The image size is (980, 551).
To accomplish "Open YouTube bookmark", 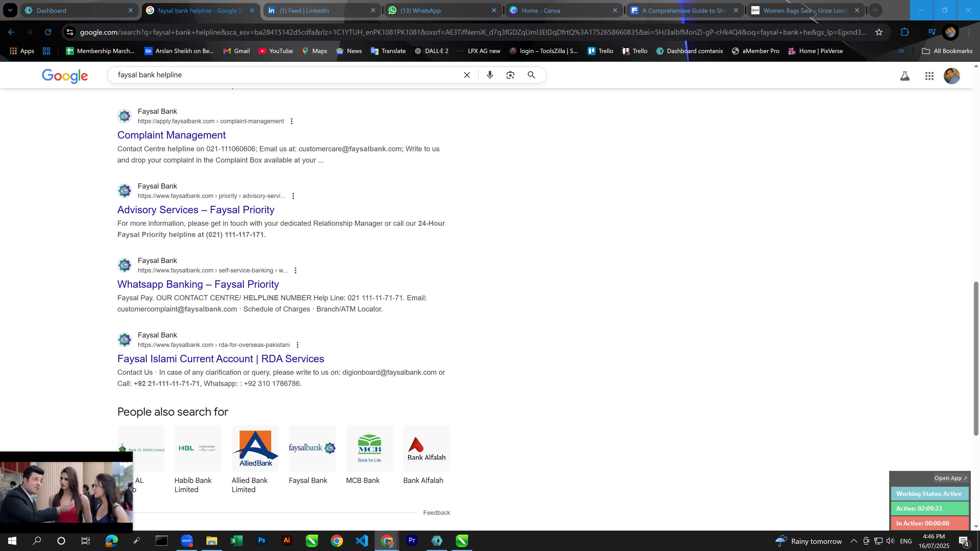I will [x=275, y=51].
